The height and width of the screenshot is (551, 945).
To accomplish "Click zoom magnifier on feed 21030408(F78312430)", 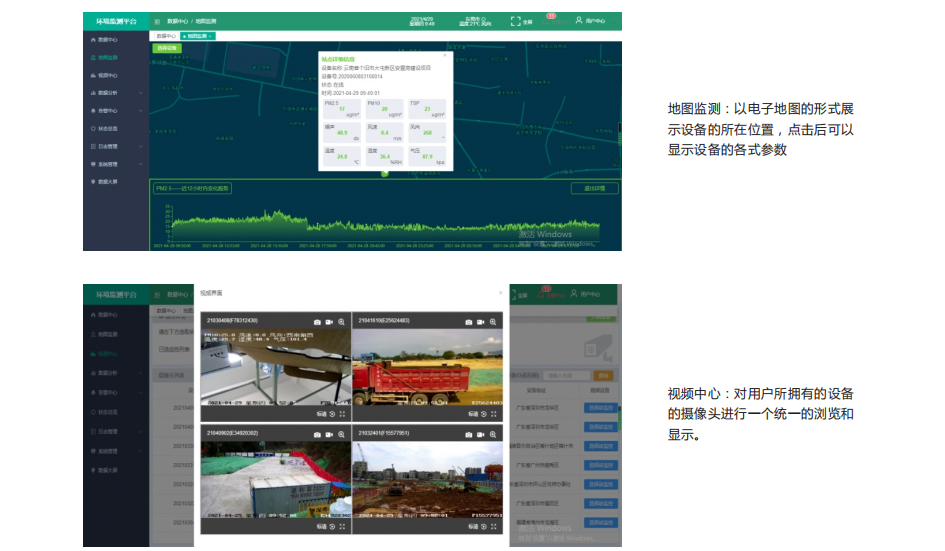I will coord(342,322).
